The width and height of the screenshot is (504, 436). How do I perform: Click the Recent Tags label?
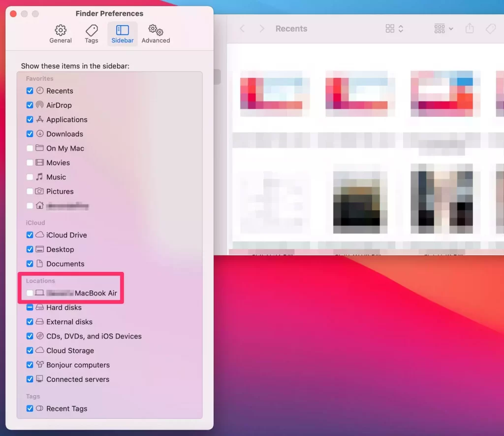pyautogui.click(x=66, y=408)
